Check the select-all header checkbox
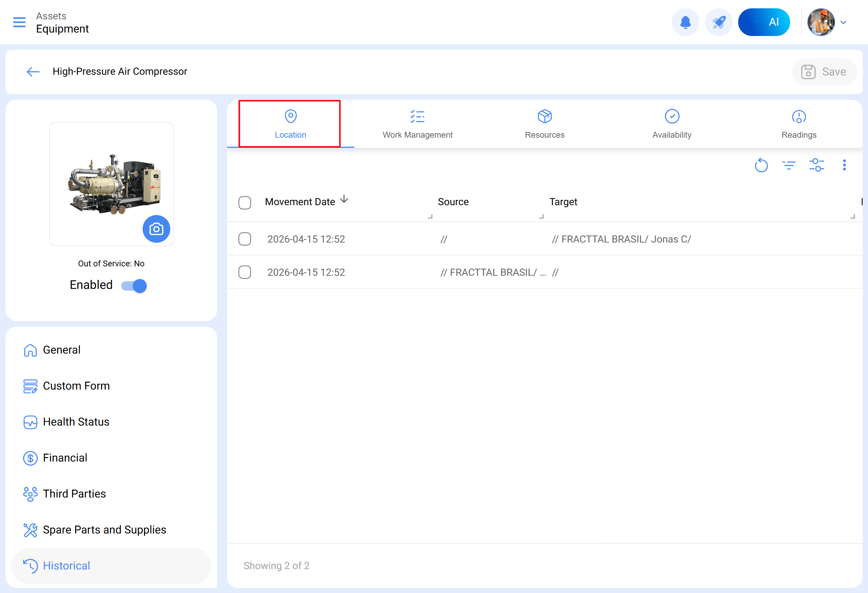This screenshot has width=868, height=593. 245,203
